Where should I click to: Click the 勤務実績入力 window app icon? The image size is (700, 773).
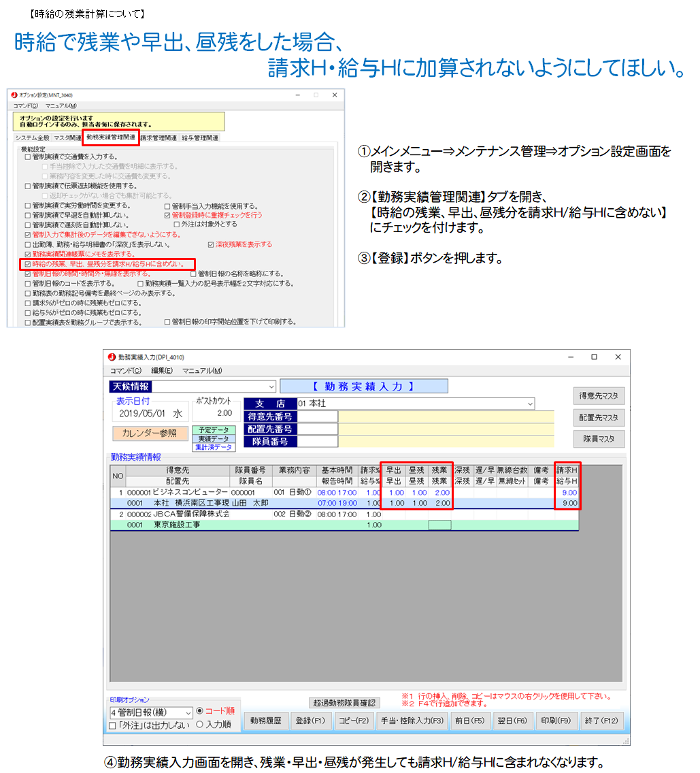112,357
